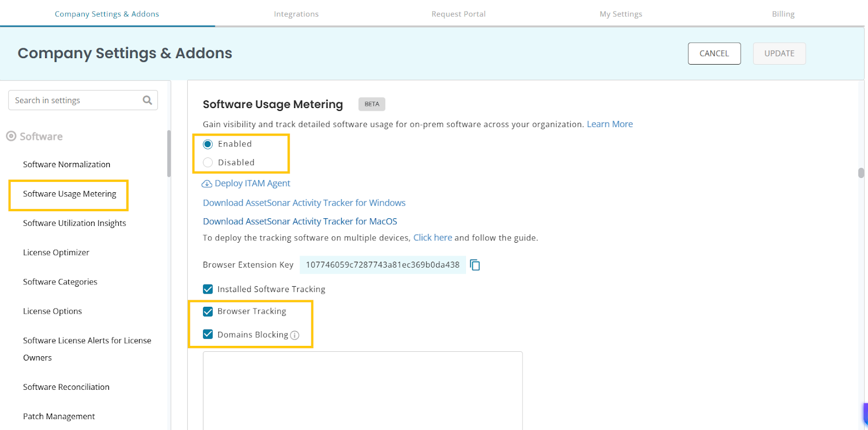Screen dimensions: 868x430
Task: Select the Disabled radio button
Action: coord(208,162)
